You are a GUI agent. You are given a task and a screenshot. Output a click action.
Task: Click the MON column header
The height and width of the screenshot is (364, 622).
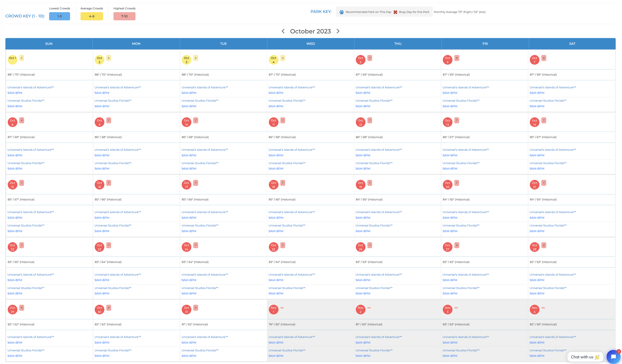136,44
